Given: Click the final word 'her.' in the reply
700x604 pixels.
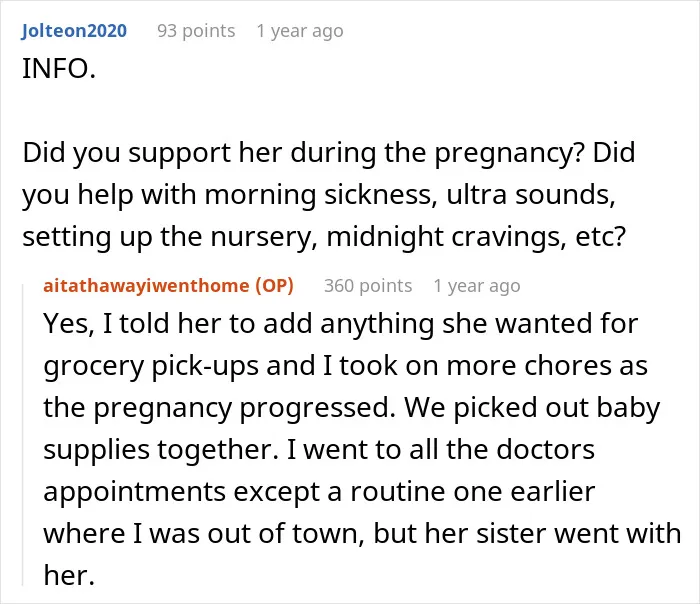Looking at the screenshot, I should pyautogui.click(x=69, y=575).
